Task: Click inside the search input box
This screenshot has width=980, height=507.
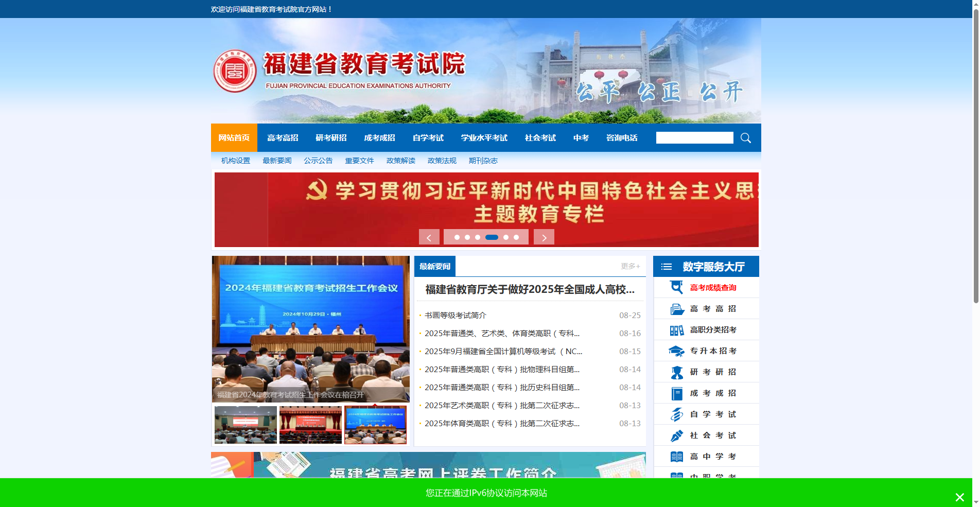Action: point(694,137)
